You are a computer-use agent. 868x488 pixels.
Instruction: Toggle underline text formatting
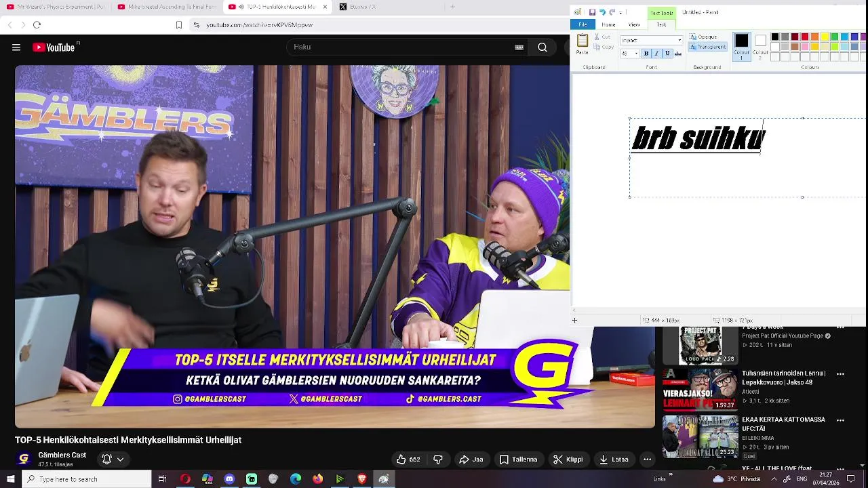[667, 54]
